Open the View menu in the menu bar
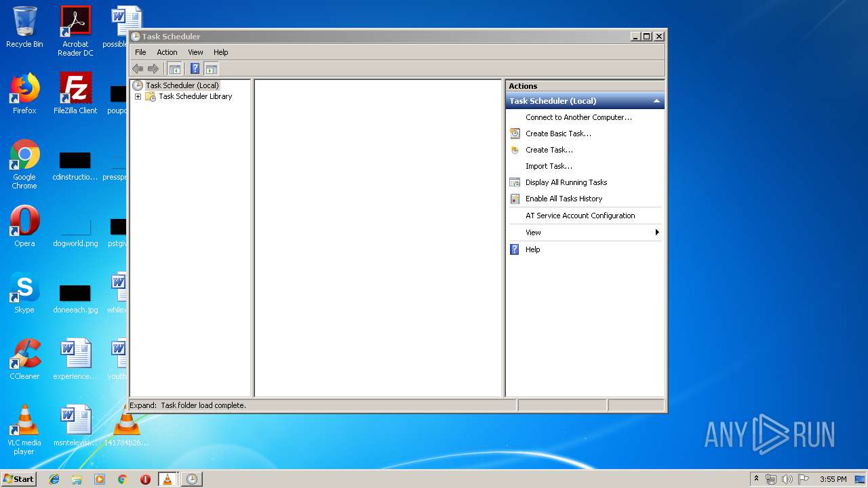The width and height of the screenshot is (868, 488). 195,52
